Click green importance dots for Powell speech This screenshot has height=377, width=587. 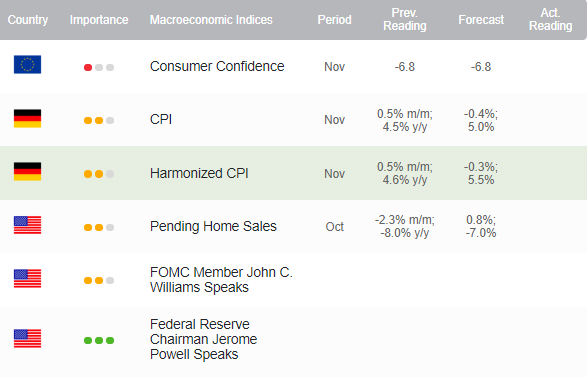click(x=99, y=340)
